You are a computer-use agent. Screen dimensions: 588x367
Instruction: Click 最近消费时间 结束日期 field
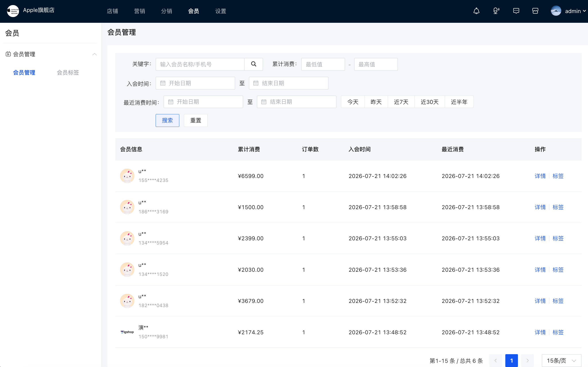[x=297, y=102]
